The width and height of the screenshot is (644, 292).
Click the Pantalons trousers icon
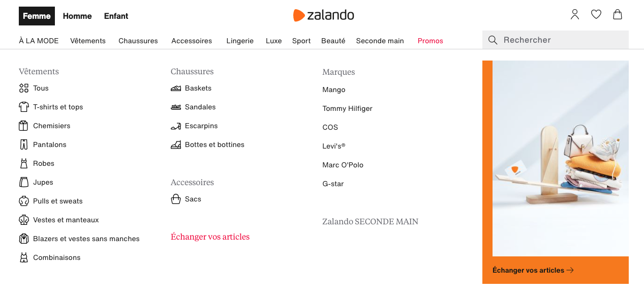24,144
